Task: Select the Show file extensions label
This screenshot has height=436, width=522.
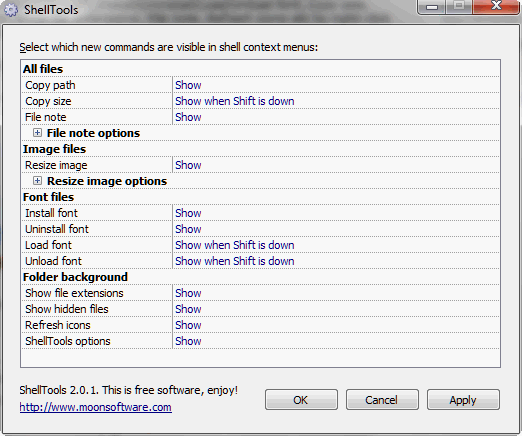Action: (74, 293)
